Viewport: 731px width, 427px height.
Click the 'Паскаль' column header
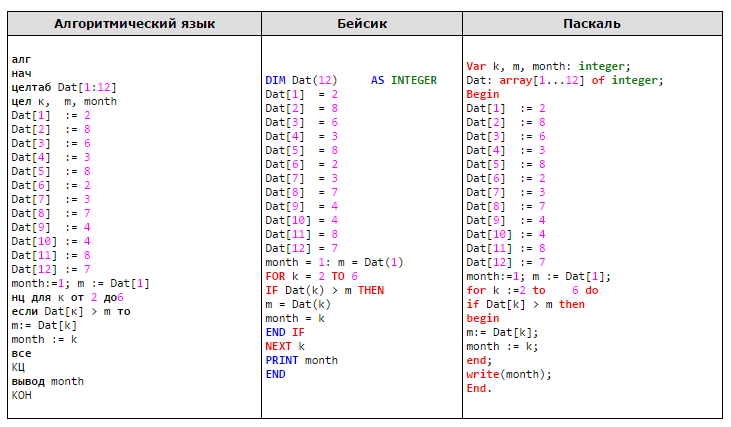tap(592, 24)
